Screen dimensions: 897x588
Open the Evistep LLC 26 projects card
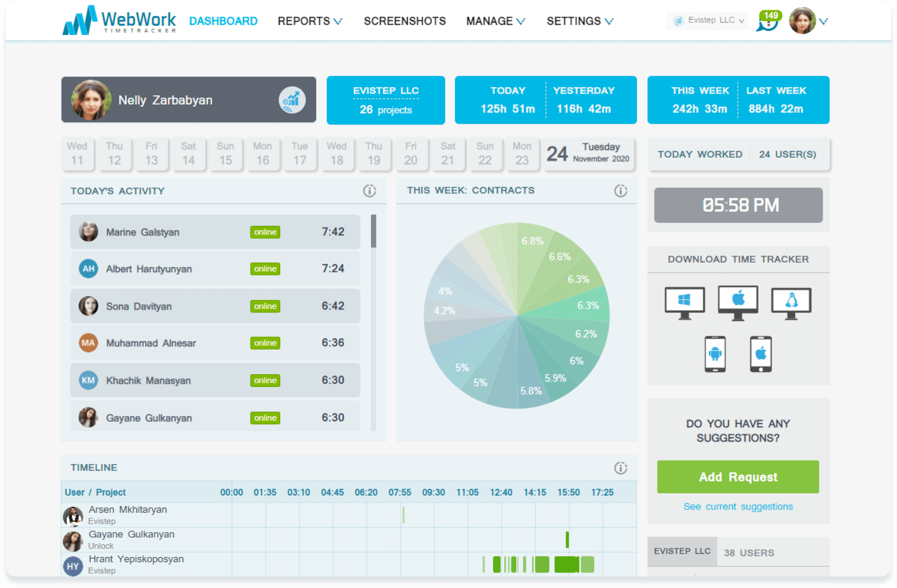point(386,100)
